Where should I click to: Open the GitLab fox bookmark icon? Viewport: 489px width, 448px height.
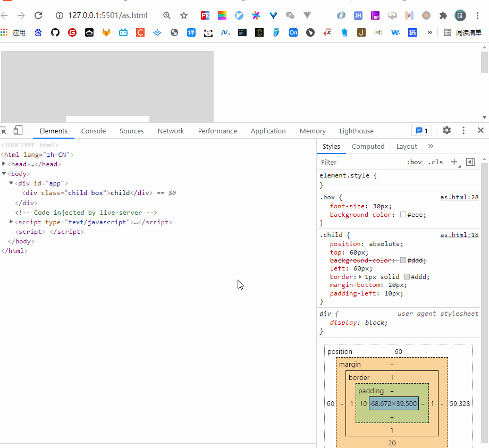(x=106, y=32)
